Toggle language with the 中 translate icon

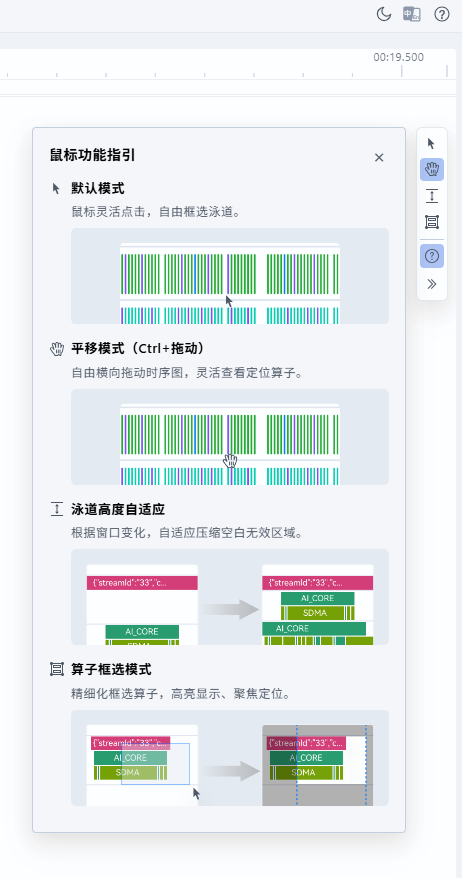(412, 15)
